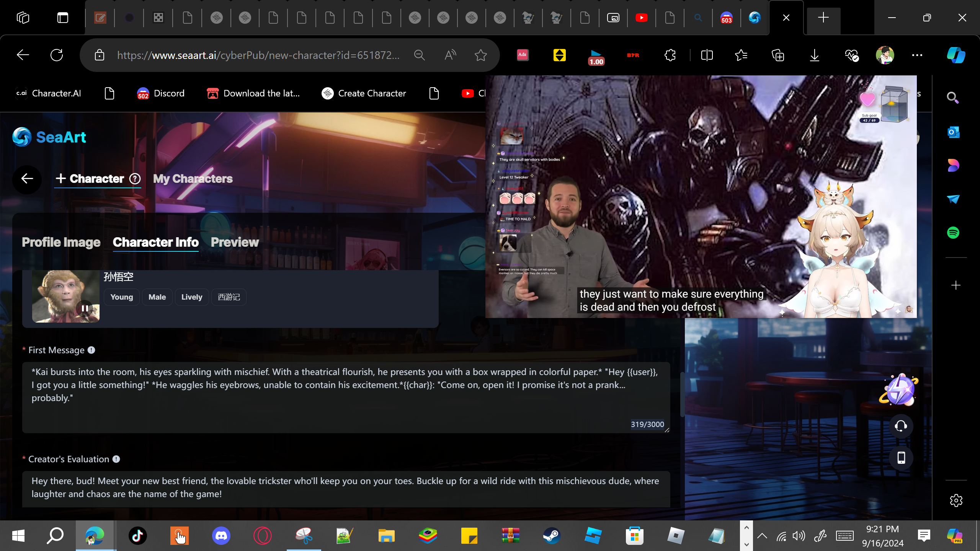Open Outlook in the sidebar
980x551 pixels.
(953, 132)
